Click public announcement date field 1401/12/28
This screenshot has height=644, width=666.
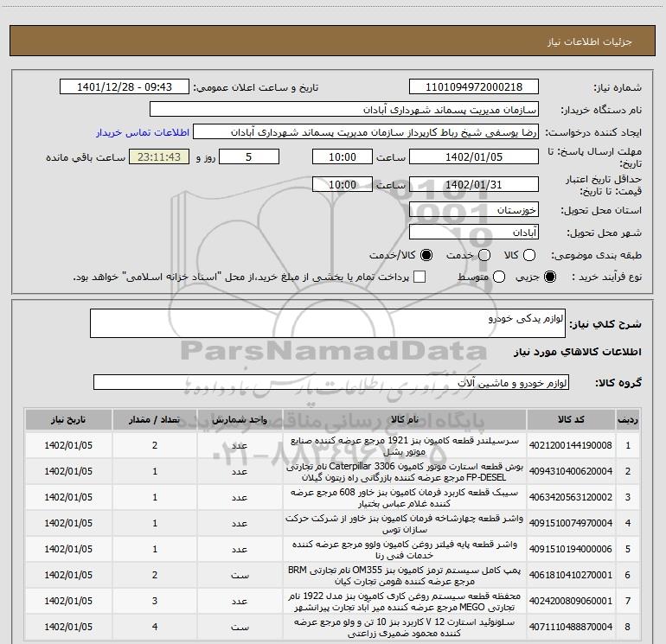pyautogui.click(x=124, y=87)
